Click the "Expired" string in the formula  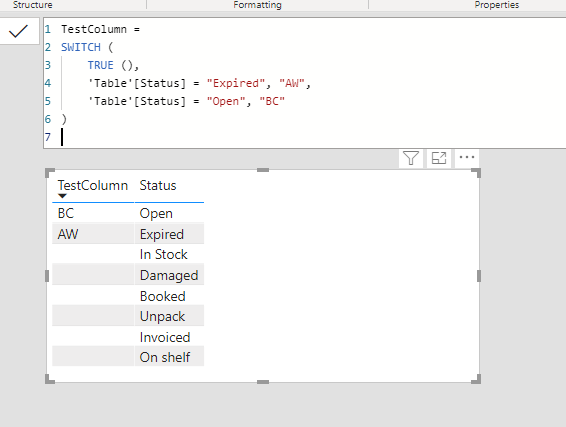point(236,83)
